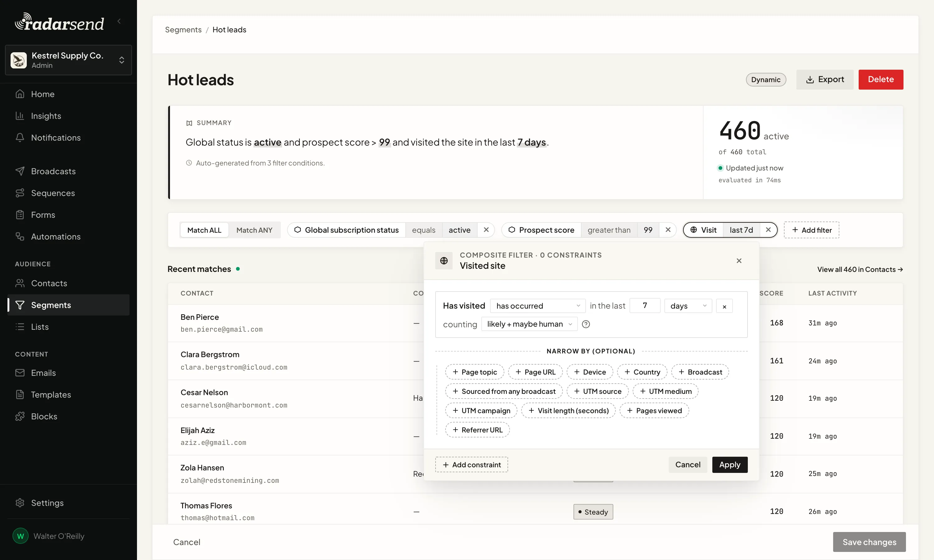Click the Visit filter chip
This screenshot has width=934, height=560.
703,230
